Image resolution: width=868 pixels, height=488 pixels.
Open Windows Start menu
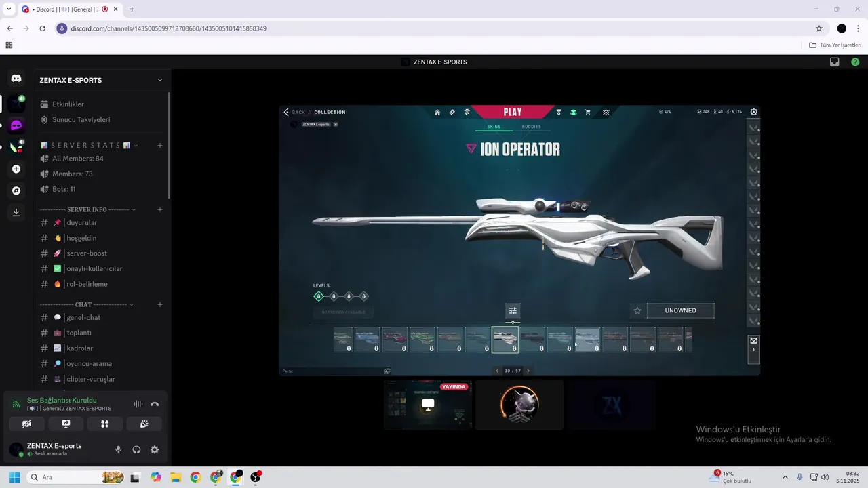pos(14,477)
